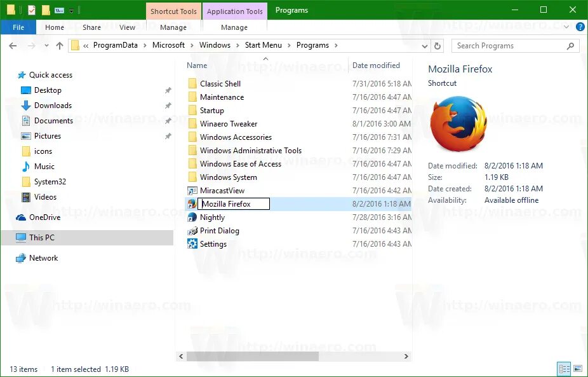Image resolution: width=588 pixels, height=377 pixels.
Task: Click Microsoft in the address bar
Action: coord(168,45)
